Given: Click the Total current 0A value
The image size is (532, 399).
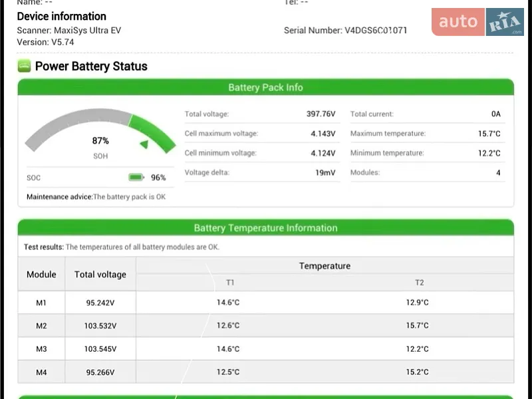Looking at the screenshot, I should point(496,114).
